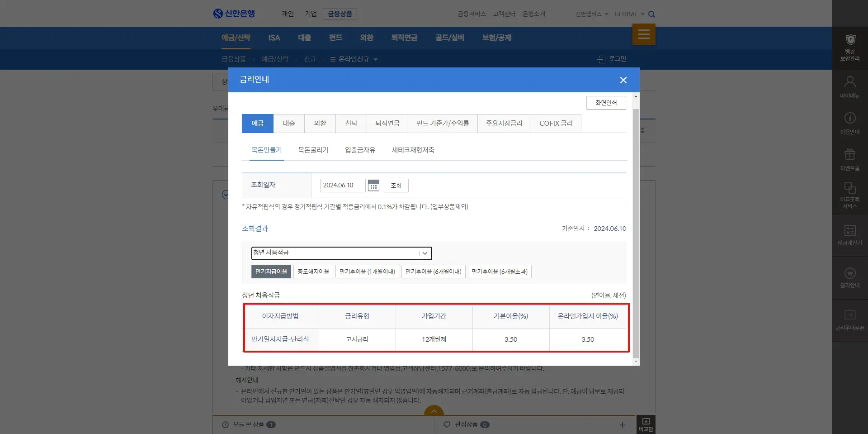This screenshot has height=434, width=868.
Task: Open 펀드 main navigation menu
Action: click(x=335, y=38)
